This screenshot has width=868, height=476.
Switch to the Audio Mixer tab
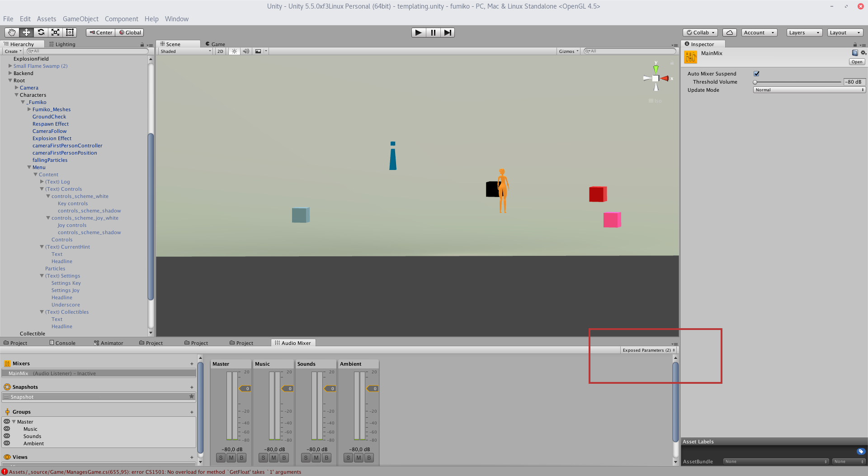click(x=292, y=343)
